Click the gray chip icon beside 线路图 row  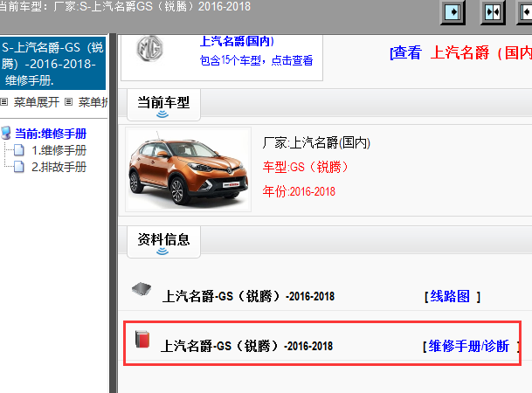142,289
